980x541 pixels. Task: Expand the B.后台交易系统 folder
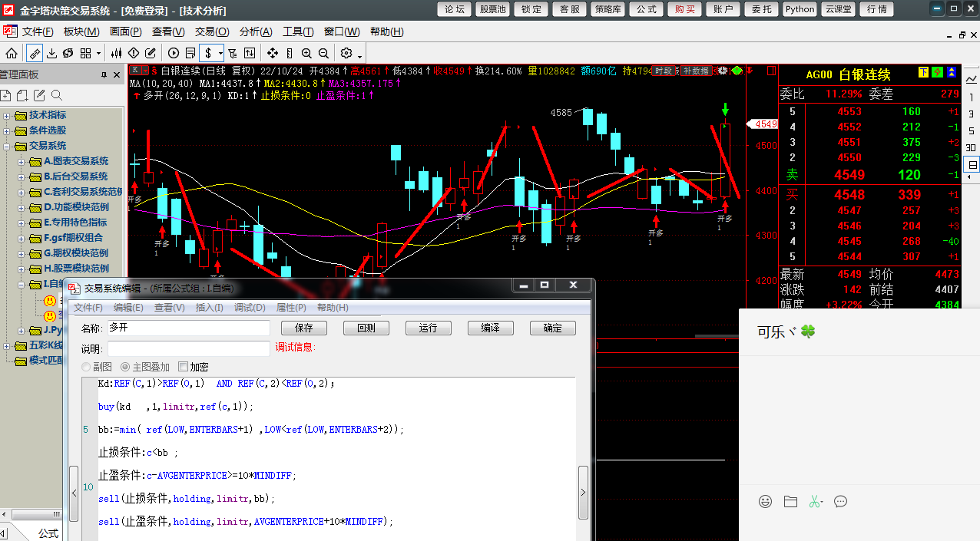22,176
